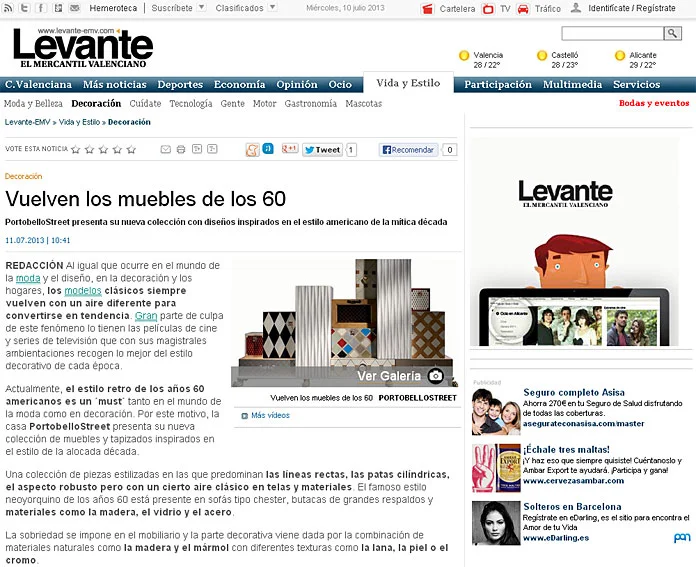
Task: Click the Tráfico red car icon
Action: (523, 8)
